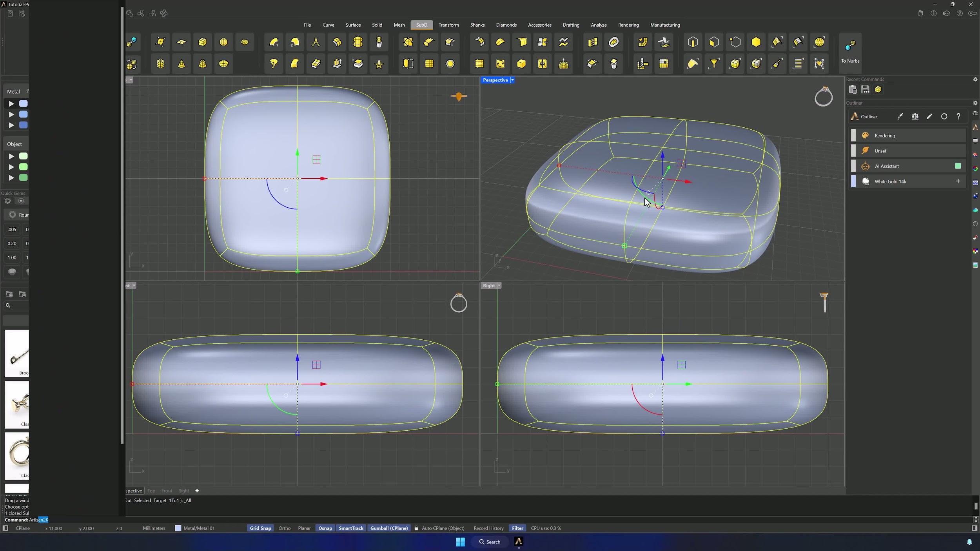Click the yellow star-shaped SubD tool
The height and width of the screenshot is (551, 980).
[379, 63]
